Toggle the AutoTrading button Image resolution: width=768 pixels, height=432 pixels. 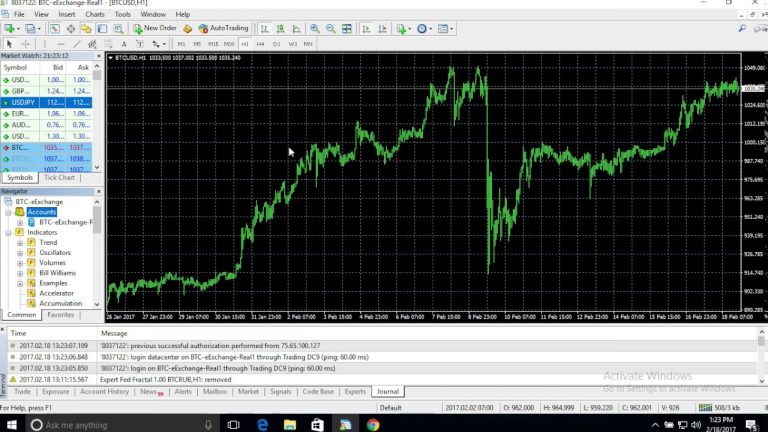tap(223, 28)
